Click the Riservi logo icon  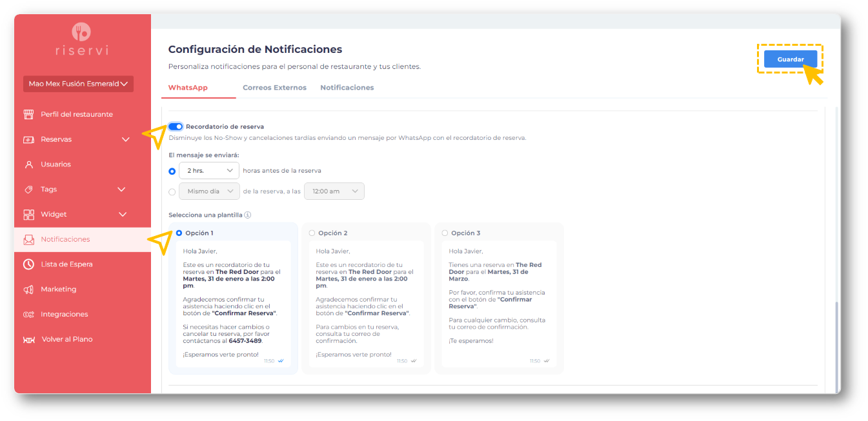(81, 32)
